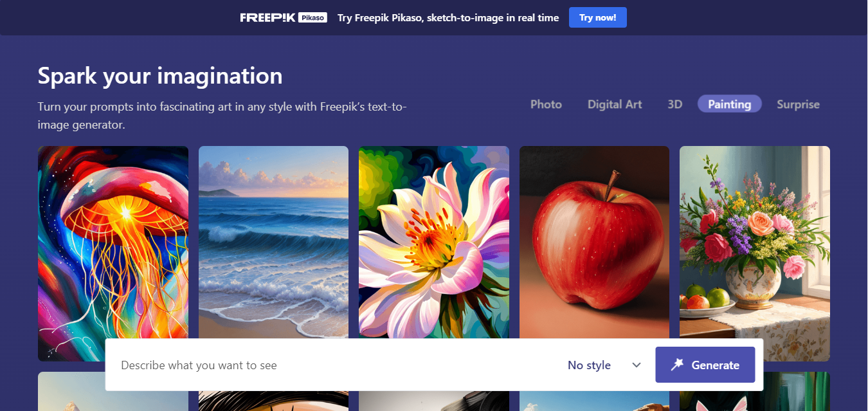
Task: Open the colorful jellyfish painting
Action: point(113,253)
